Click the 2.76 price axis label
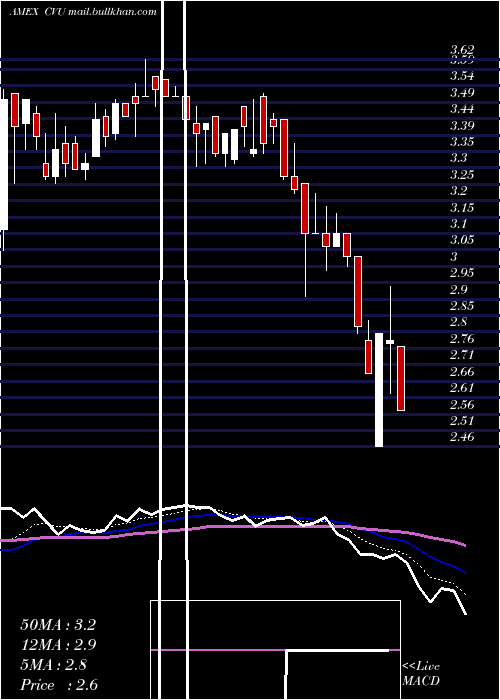This screenshot has height=700, width=500. click(462, 339)
